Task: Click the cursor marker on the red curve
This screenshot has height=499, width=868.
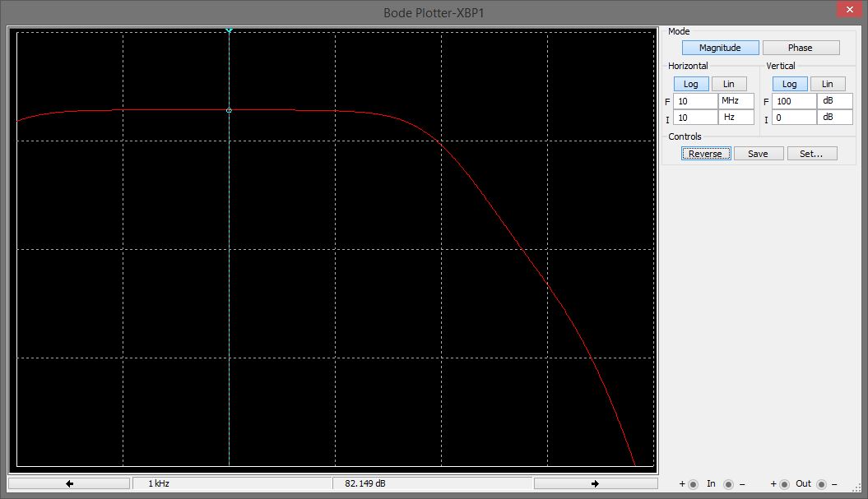Action: point(230,110)
